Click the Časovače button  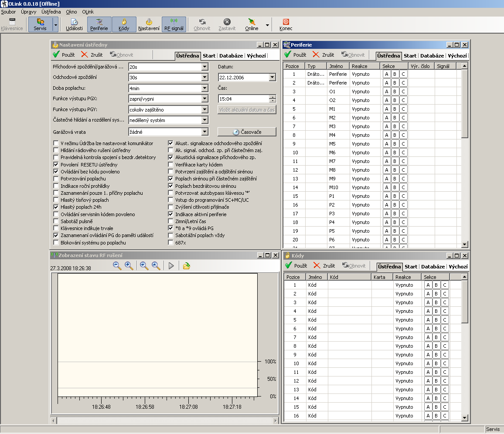pyautogui.click(x=247, y=132)
